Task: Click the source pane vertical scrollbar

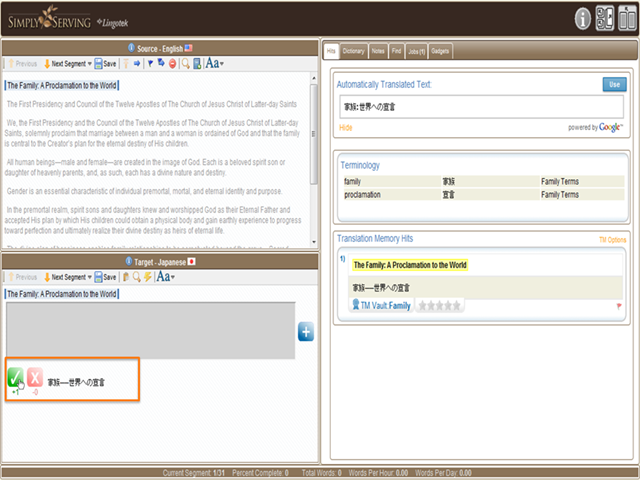Action: tap(313, 161)
